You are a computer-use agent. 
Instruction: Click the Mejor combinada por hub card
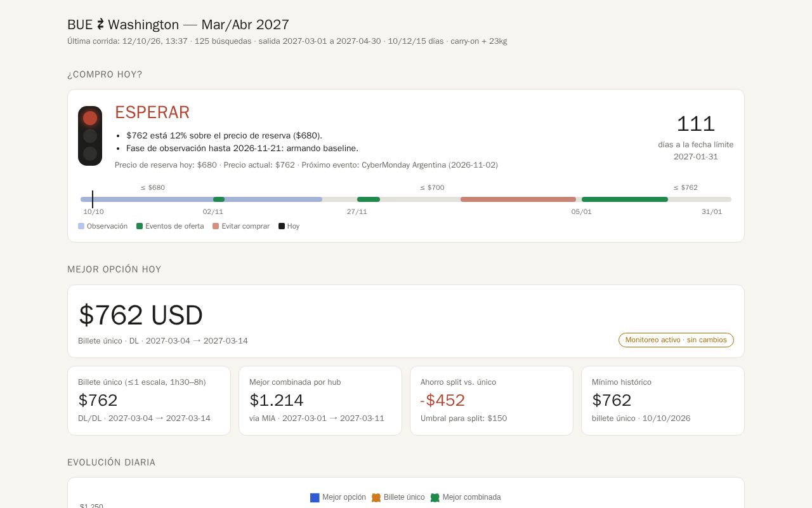pyautogui.click(x=320, y=401)
